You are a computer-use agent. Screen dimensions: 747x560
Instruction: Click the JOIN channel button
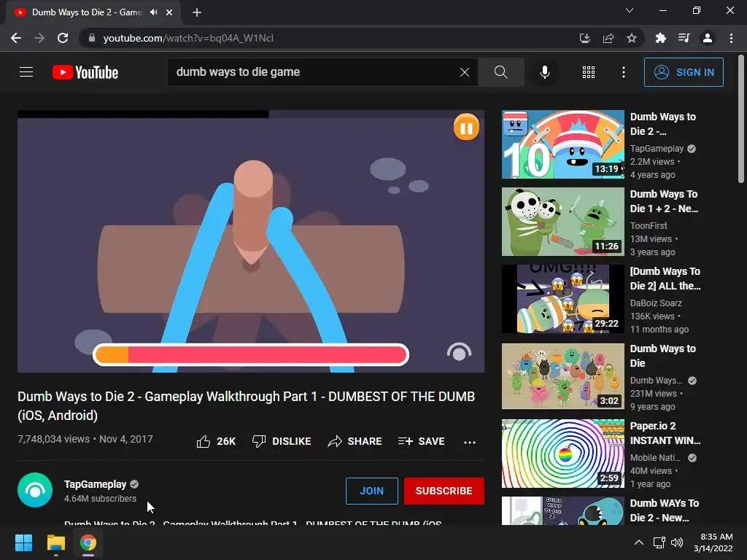371,491
